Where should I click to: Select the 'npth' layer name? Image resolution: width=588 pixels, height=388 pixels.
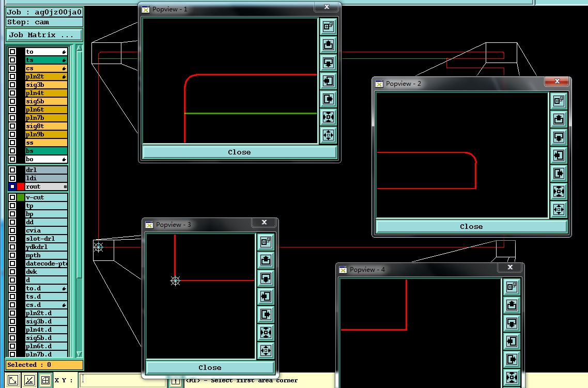46,255
